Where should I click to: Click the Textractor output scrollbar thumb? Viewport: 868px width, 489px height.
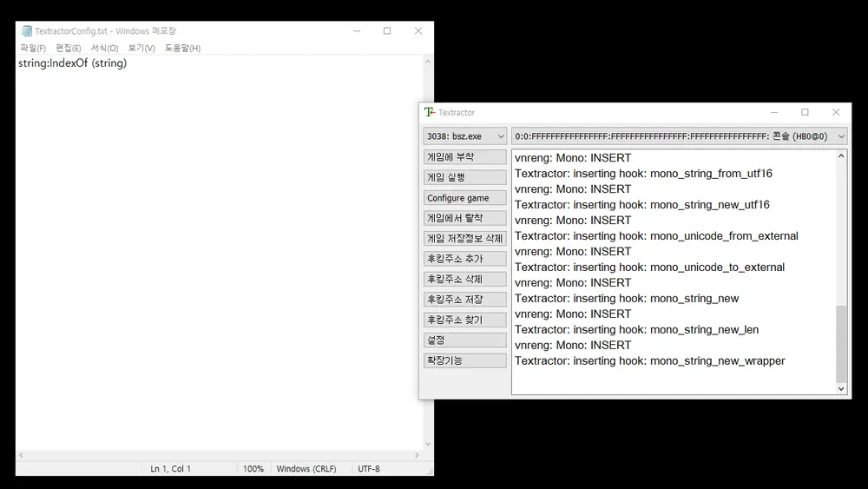point(841,343)
